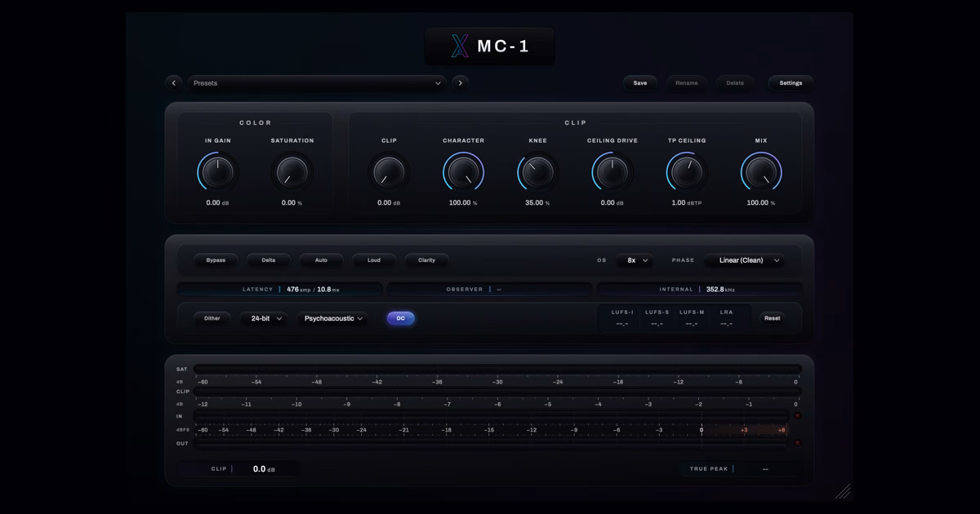Click the Knee knob
The image size is (980, 514).
click(x=537, y=172)
